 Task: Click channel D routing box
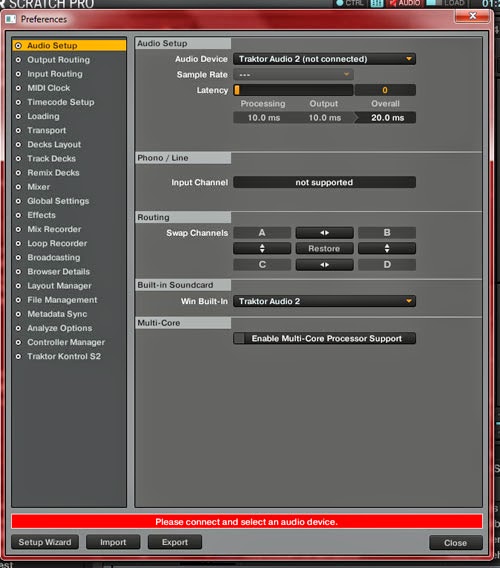pyautogui.click(x=387, y=265)
